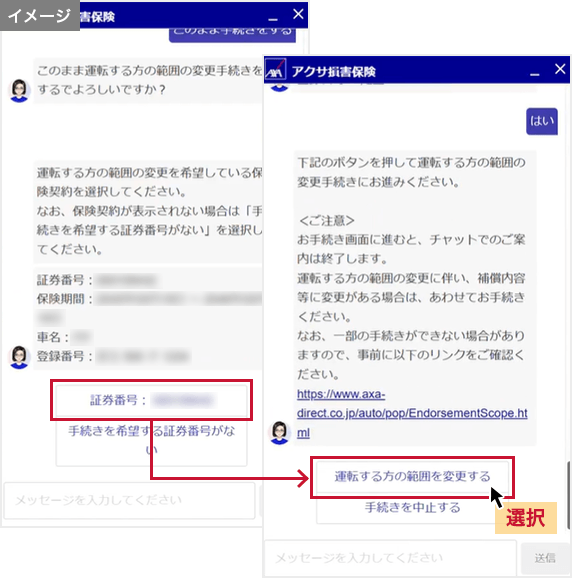Click the <ご注意> heading text

(327, 220)
